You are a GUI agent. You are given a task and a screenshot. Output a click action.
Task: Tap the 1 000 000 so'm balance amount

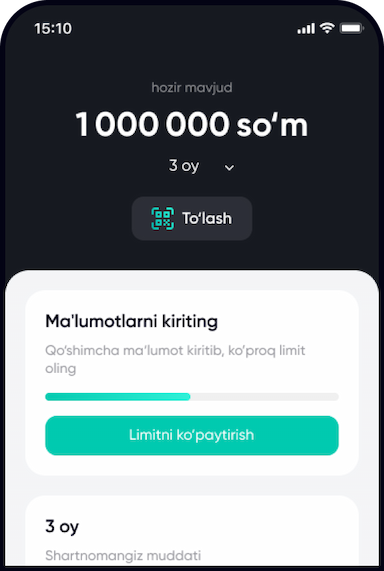coord(192,125)
